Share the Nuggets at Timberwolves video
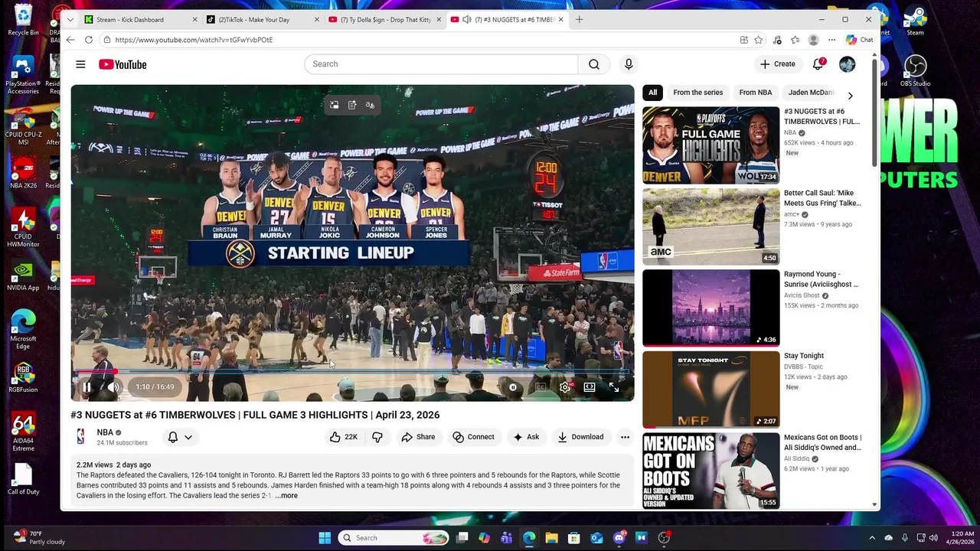Viewport: 980px width, 551px height. click(x=418, y=437)
